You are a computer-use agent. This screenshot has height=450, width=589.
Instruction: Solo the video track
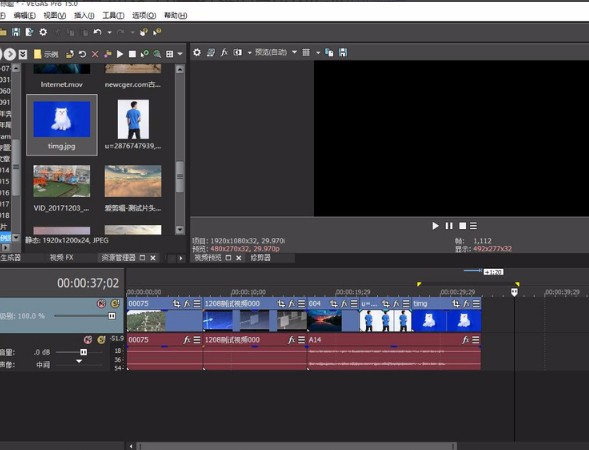click(115, 304)
